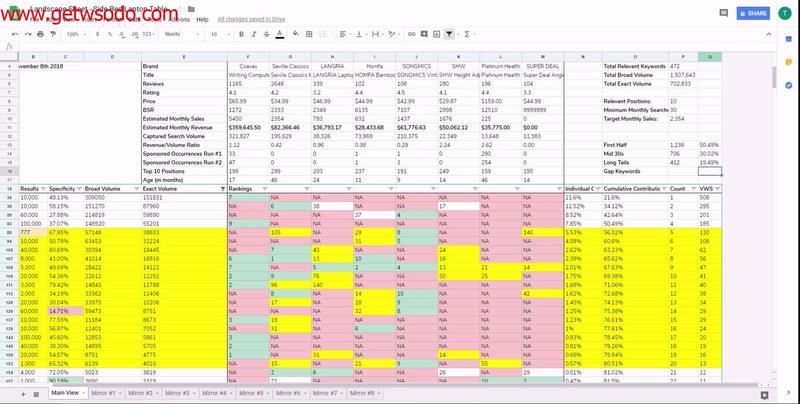Select the empty Gap Keywords value cell
This screenshot has height=404, width=800.
pos(710,171)
